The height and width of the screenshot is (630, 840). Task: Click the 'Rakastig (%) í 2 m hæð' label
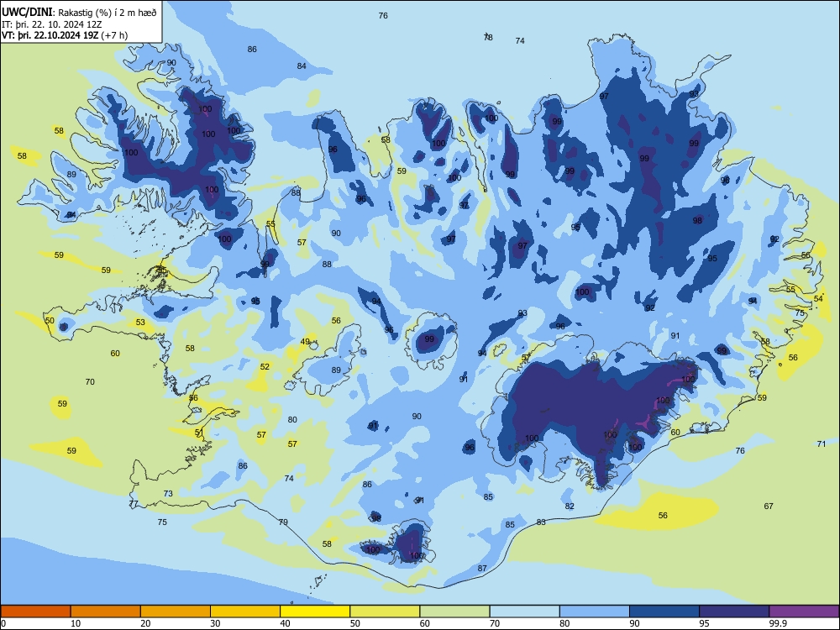[108, 13]
